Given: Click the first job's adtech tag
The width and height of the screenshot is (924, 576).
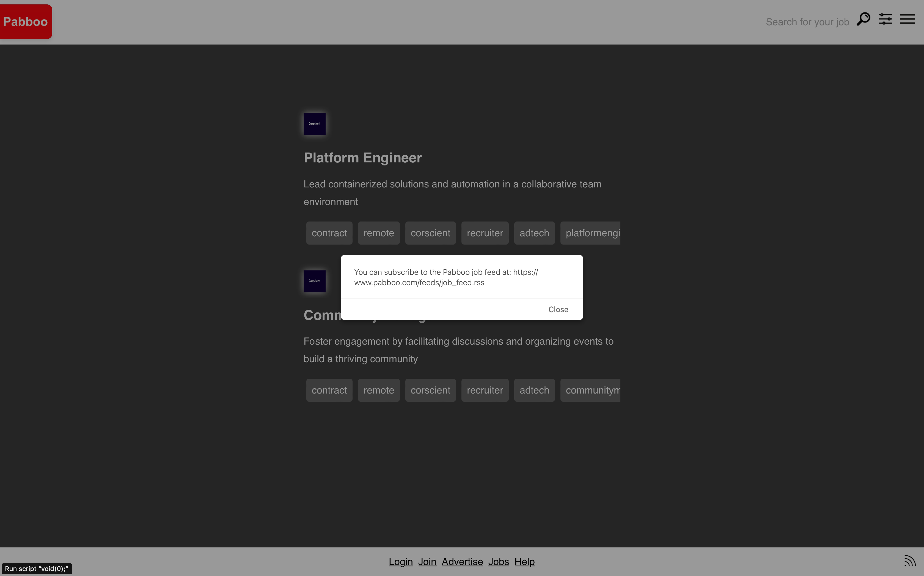Looking at the screenshot, I should click(534, 233).
